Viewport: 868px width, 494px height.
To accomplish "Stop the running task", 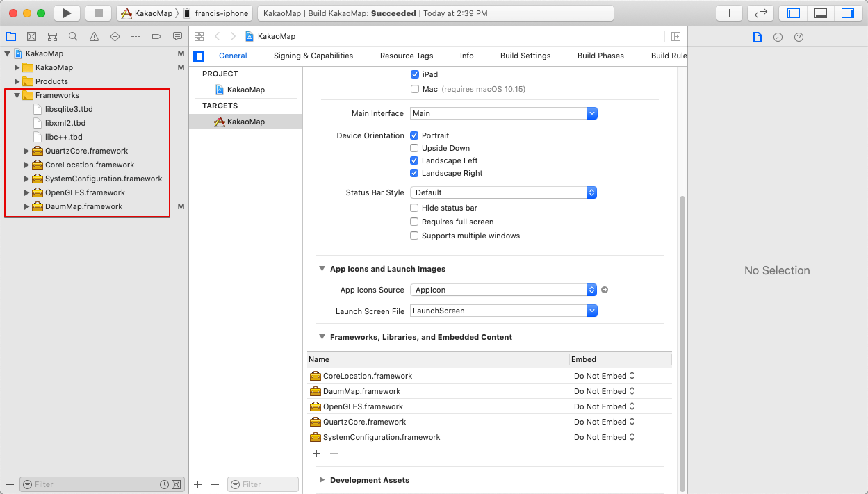I will 98,13.
